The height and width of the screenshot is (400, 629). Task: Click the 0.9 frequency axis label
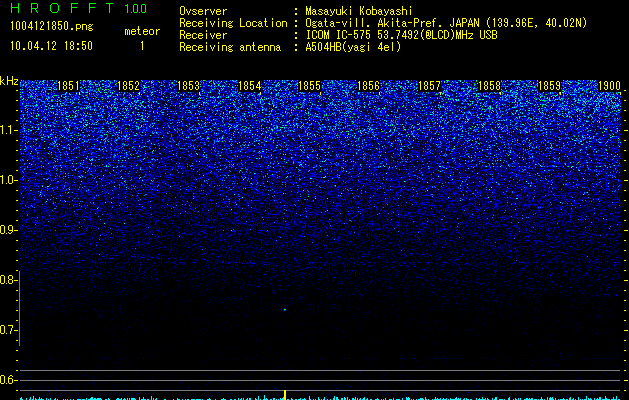8,230
